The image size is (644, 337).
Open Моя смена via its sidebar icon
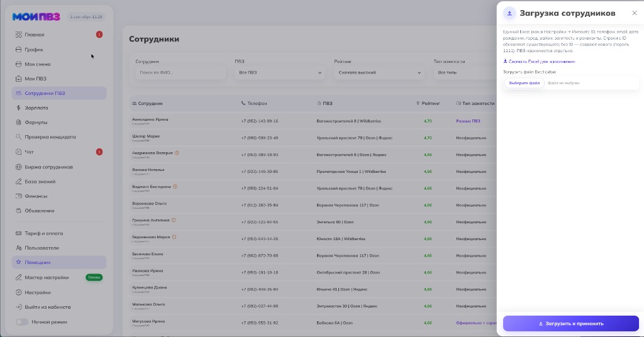pyautogui.click(x=18, y=64)
